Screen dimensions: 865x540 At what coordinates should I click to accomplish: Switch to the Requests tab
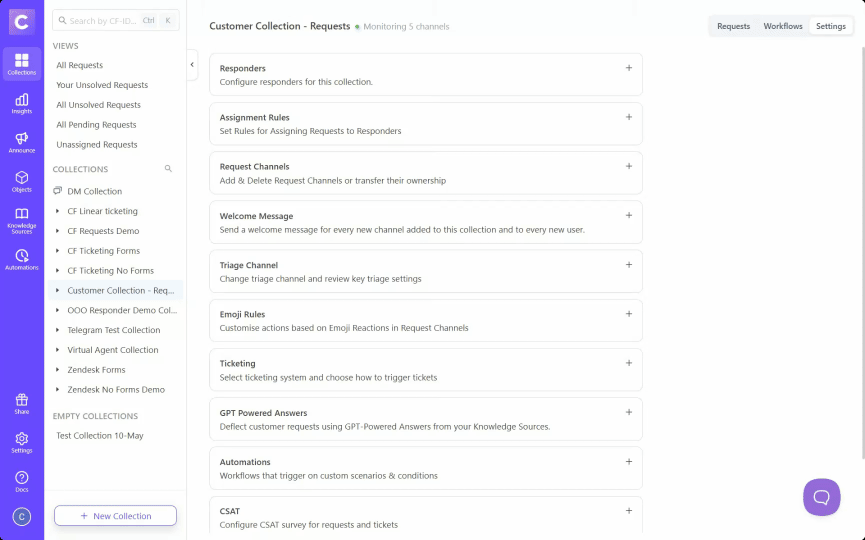click(x=733, y=26)
